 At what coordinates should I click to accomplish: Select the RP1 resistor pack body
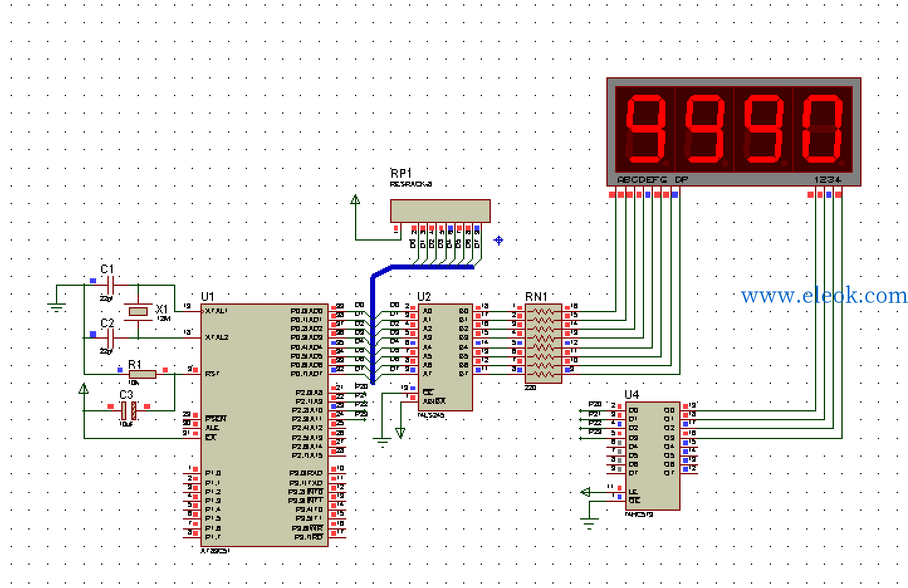tap(440, 211)
